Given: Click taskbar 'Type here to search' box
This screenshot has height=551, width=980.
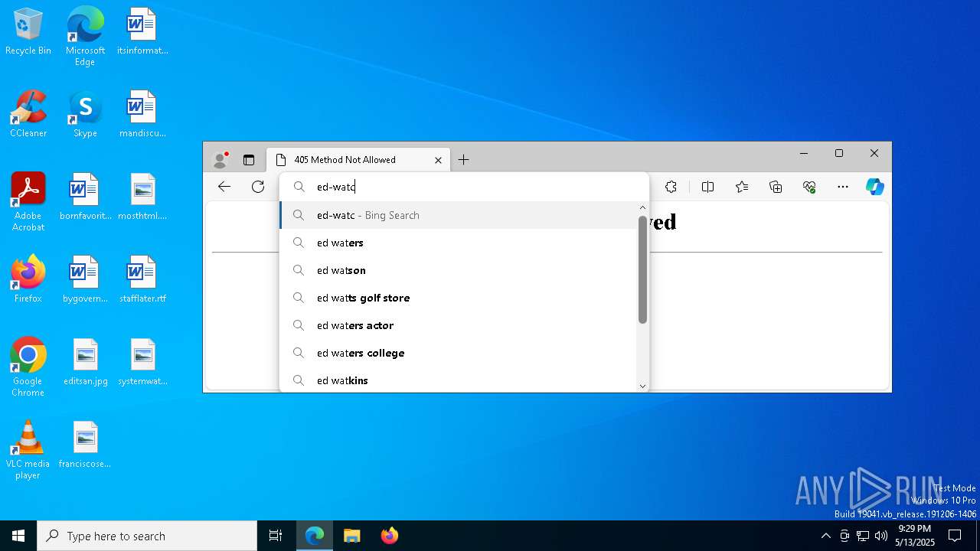Looking at the screenshot, I should point(147,536).
